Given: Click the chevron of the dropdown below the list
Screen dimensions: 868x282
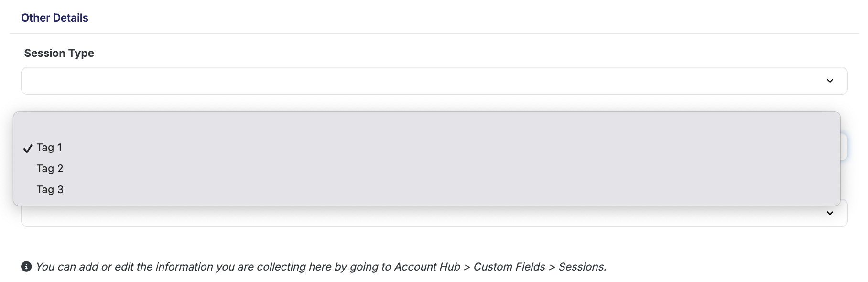Looking at the screenshot, I should click(830, 213).
